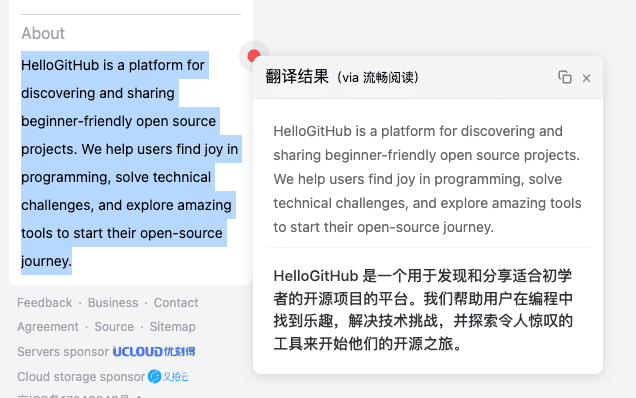
Task: Click the Chinese translated paragraph in popup
Action: 423,310
